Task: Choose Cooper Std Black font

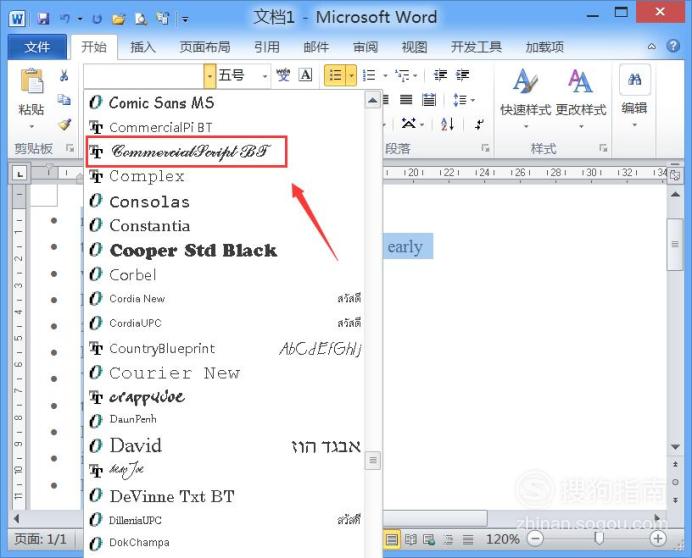Action: point(224,250)
